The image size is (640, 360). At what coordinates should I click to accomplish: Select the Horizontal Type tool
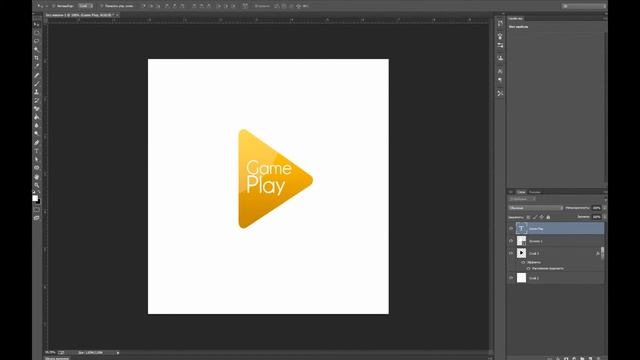click(37, 151)
